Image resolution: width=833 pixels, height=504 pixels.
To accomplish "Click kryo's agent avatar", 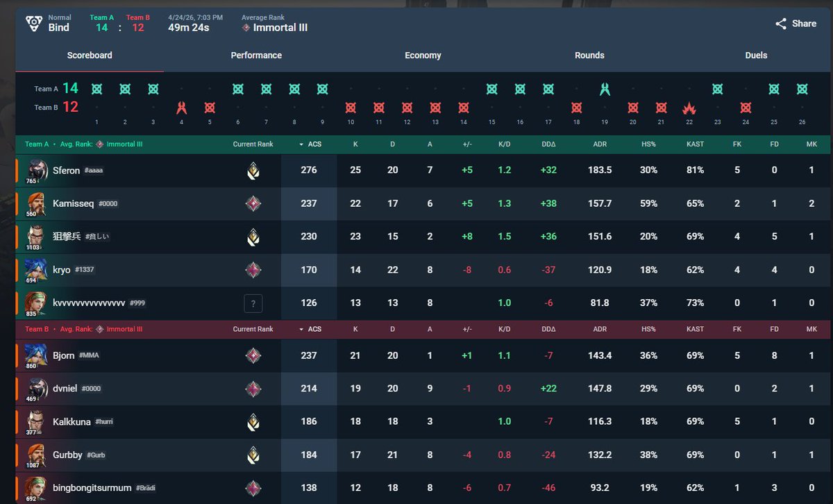I will point(37,269).
